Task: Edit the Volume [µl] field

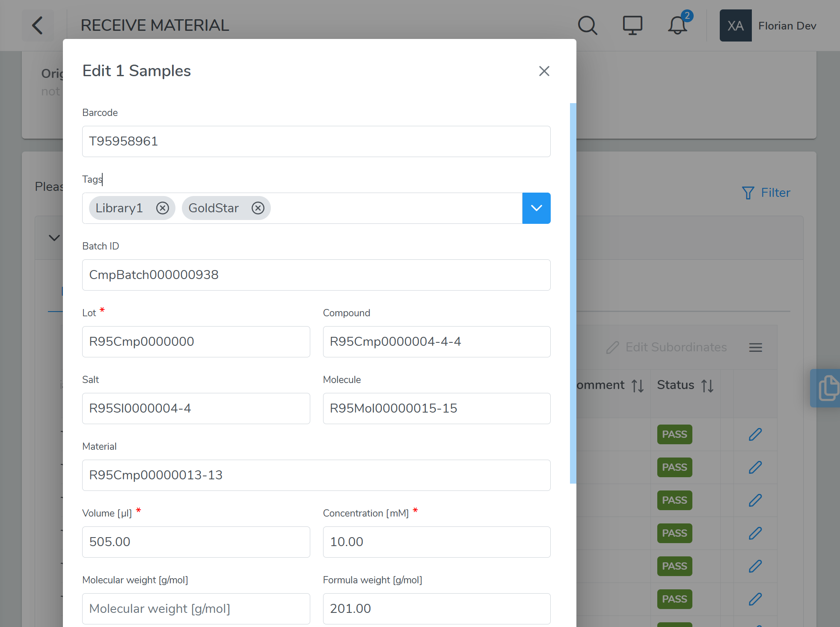Action: point(196,542)
